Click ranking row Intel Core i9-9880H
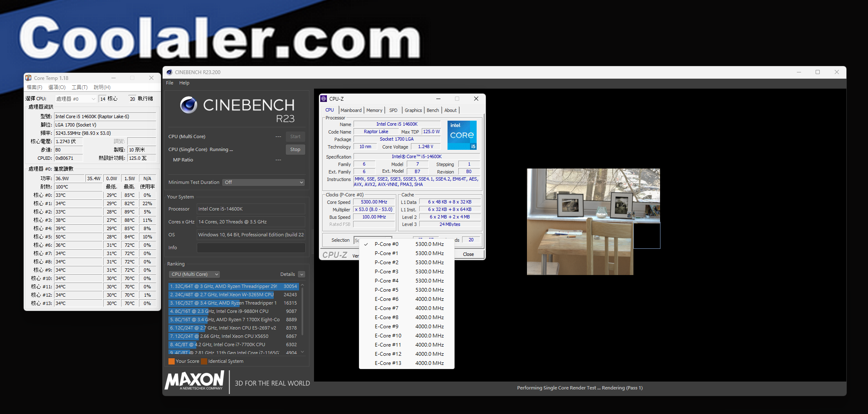868x414 pixels. [x=233, y=311]
